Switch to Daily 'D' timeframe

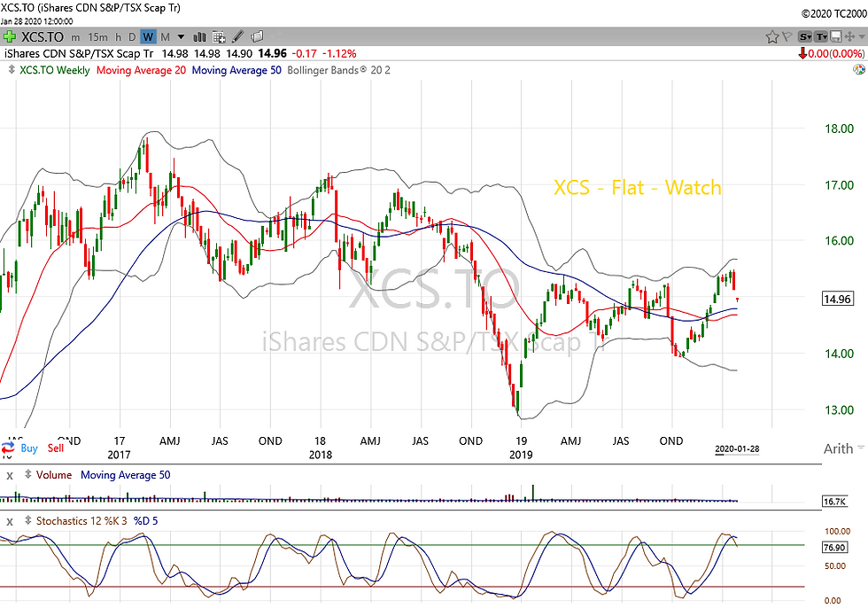(132, 37)
